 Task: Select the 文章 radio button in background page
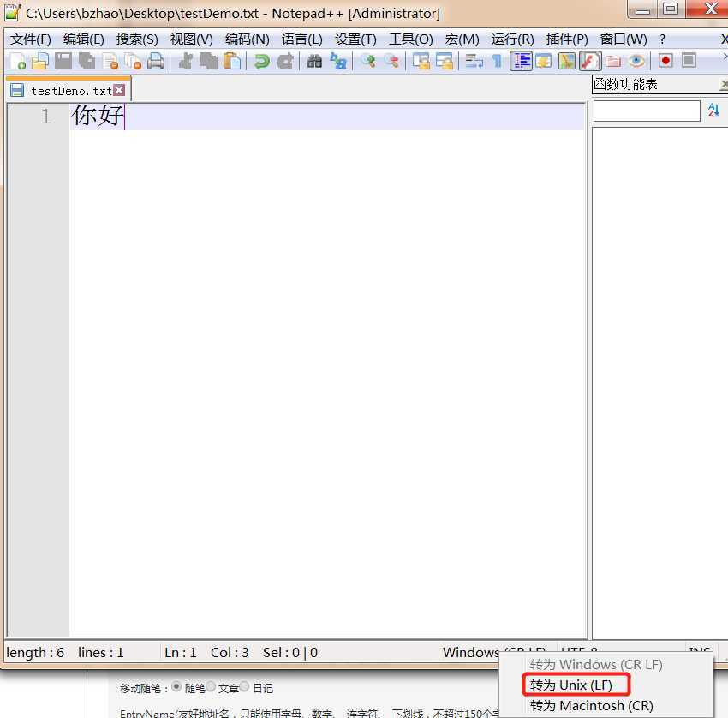[211, 686]
